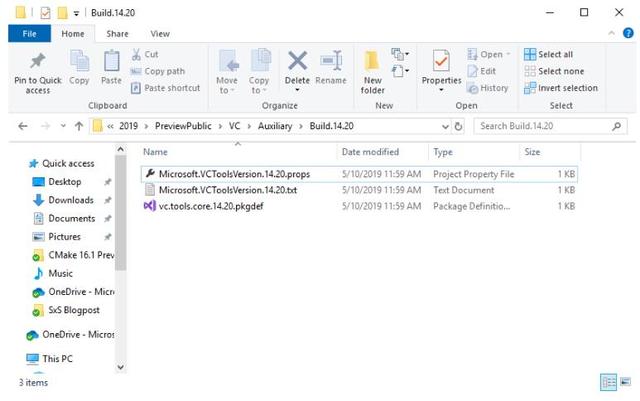Viewport: 640px width, 401px height.
Task: Open the Move to command
Action: click(x=227, y=71)
